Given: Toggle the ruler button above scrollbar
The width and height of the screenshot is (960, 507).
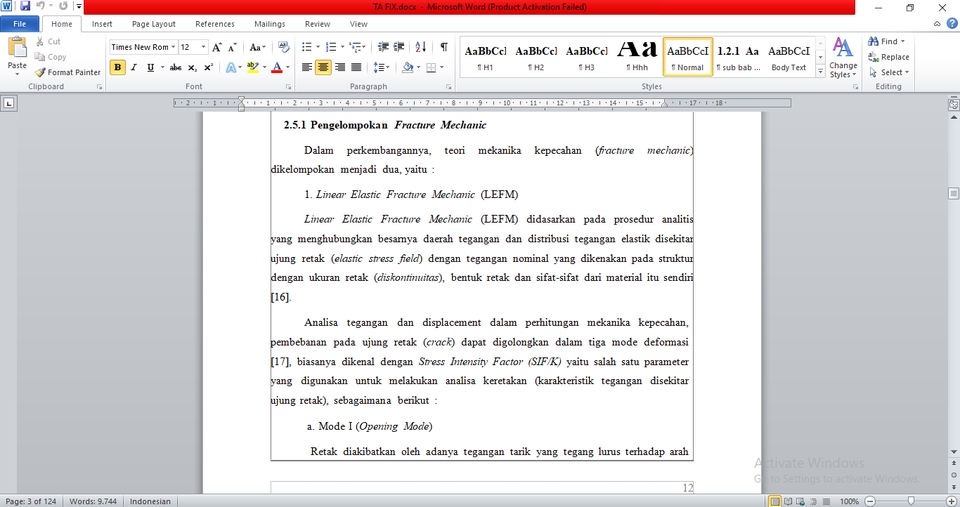Looking at the screenshot, I should click(x=953, y=105).
